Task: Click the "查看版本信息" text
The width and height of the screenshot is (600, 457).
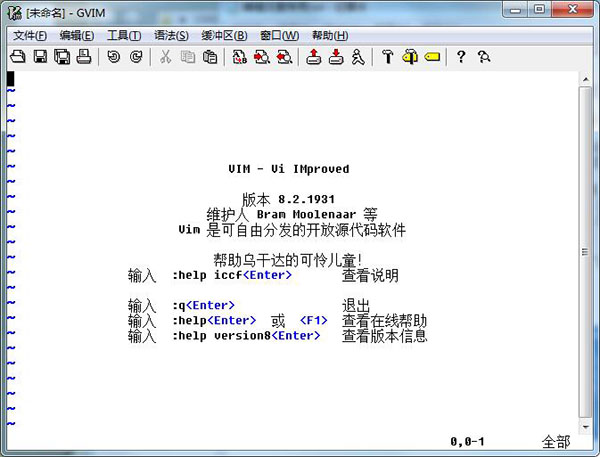Action: 384,336
